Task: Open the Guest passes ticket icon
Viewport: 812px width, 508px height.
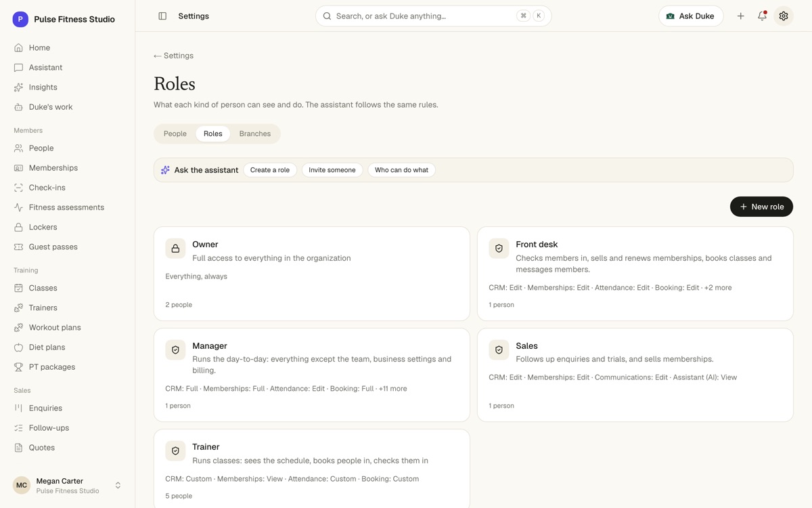Action: coord(18,247)
